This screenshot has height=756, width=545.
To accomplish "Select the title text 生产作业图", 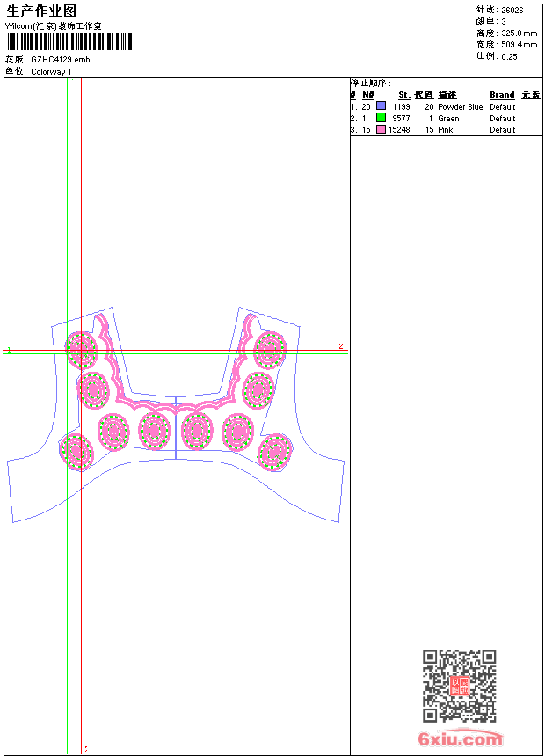I will pos(41,11).
